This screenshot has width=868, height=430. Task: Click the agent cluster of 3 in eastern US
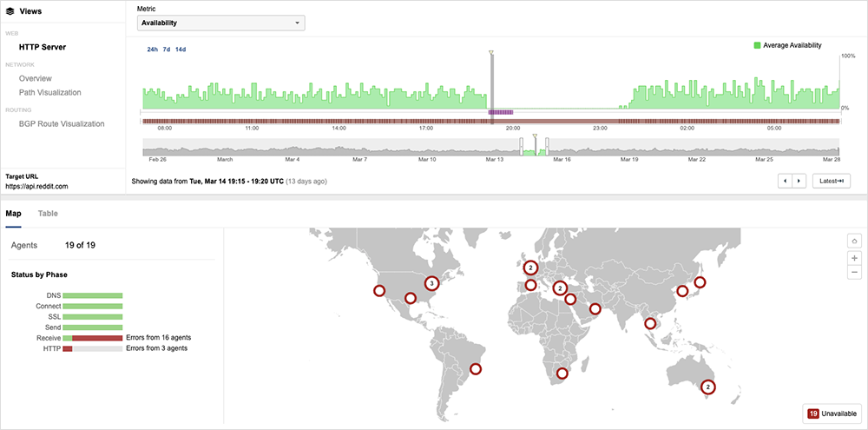[431, 283]
